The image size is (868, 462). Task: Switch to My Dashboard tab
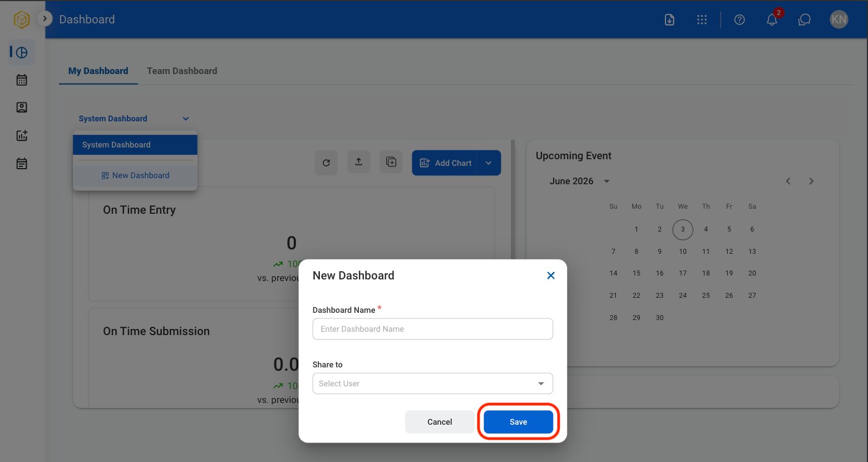[98, 71]
